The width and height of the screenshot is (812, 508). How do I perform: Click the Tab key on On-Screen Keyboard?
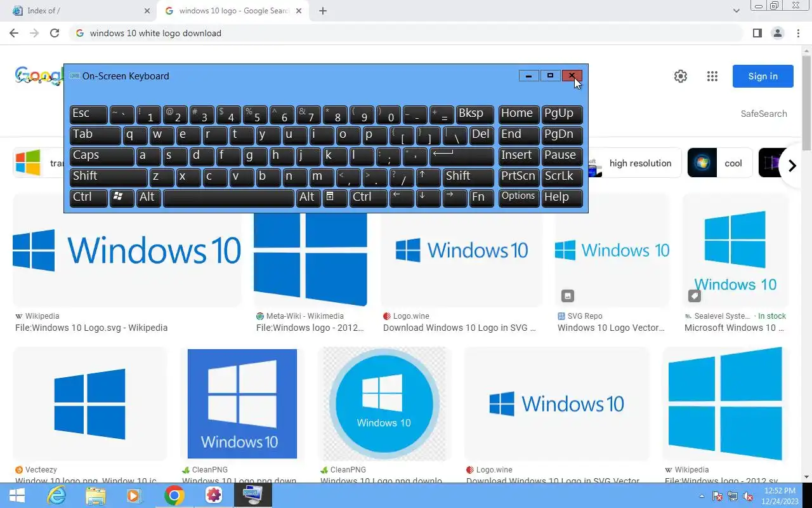[95, 135]
